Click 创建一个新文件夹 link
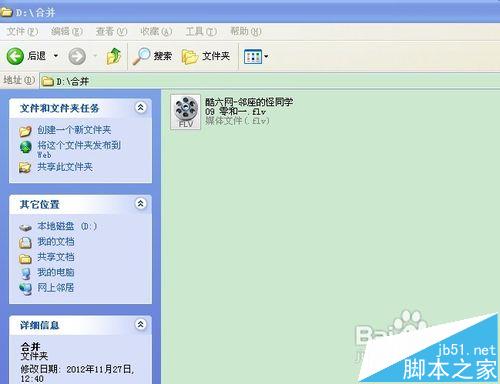 (74, 130)
